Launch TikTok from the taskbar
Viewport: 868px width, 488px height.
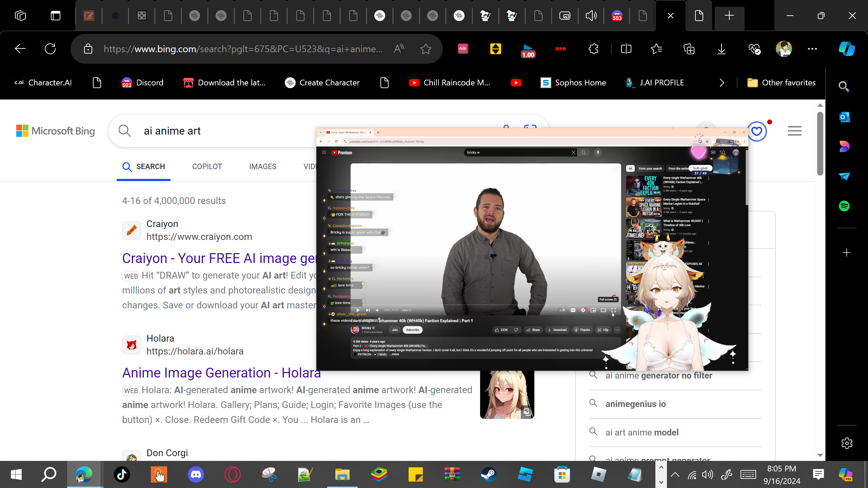[x=122, y=474]
